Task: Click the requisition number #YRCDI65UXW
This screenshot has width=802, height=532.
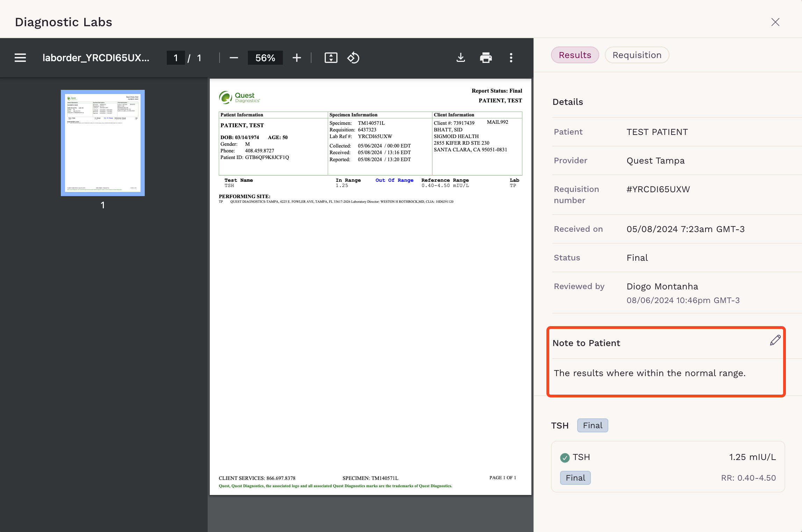Action: tap(658, 189)
